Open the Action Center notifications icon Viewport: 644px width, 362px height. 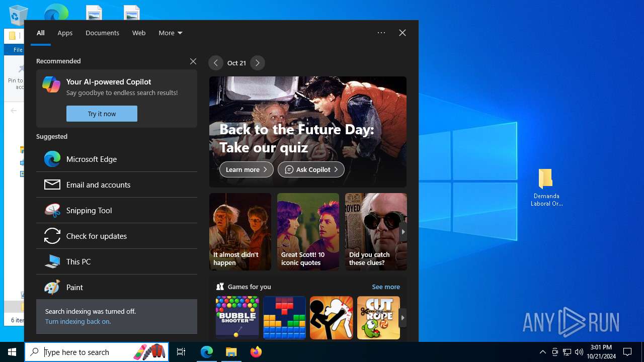pyautogui.click(x=627, y=352)
